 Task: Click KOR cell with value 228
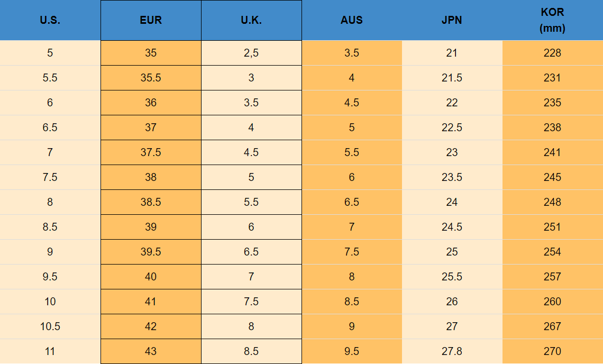553,53
